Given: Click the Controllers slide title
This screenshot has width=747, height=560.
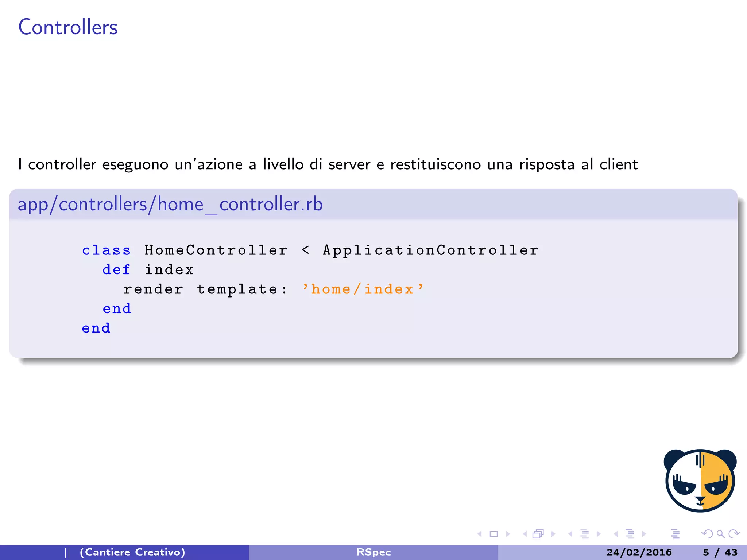Looking at the screenshot, I should (x=68, y=27).
